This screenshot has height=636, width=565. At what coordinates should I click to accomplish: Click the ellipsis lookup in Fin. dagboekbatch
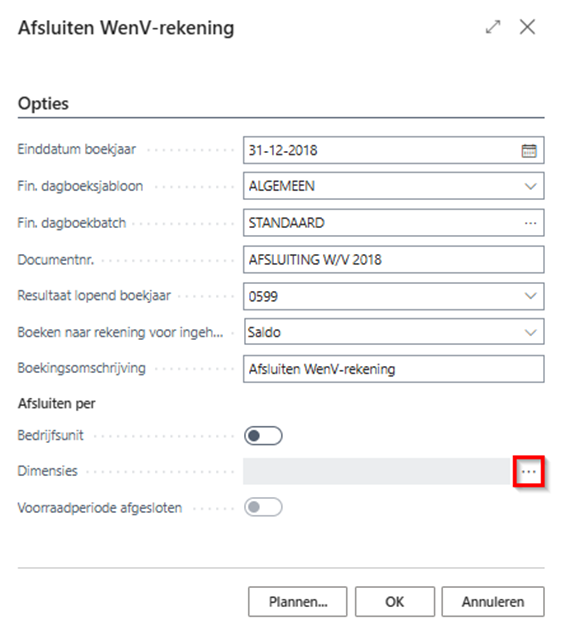point(530,223)
